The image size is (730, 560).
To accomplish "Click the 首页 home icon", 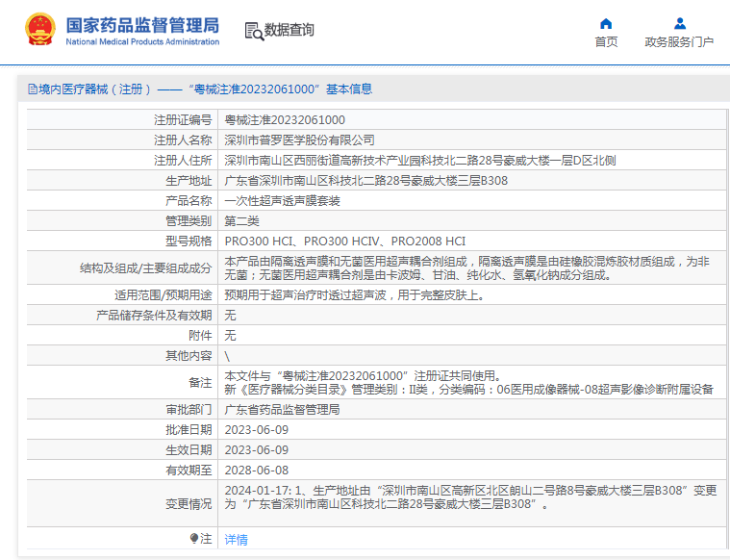I will click(606, 23).
